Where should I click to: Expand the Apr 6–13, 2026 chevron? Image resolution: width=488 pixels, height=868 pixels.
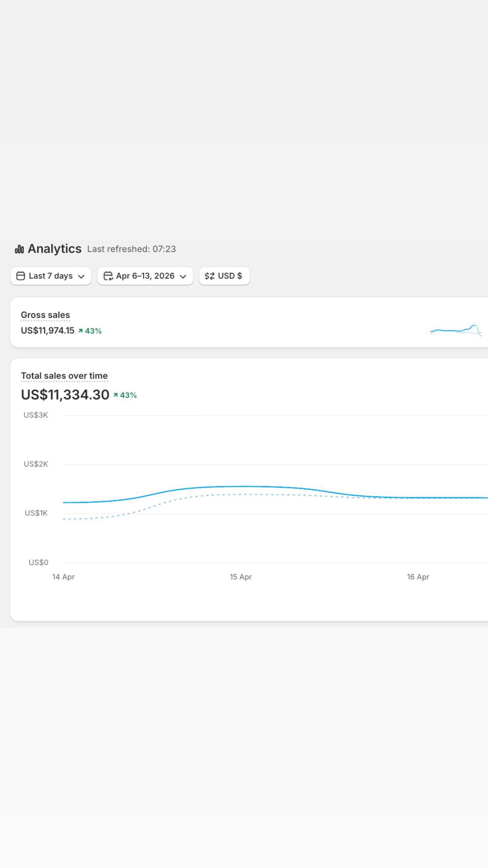(x=183, y=276)
